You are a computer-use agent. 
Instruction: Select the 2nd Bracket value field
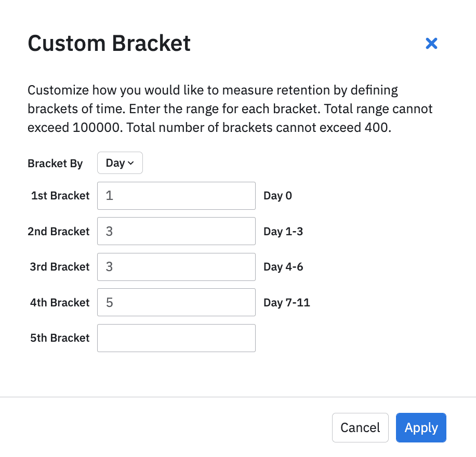(176, 231)
